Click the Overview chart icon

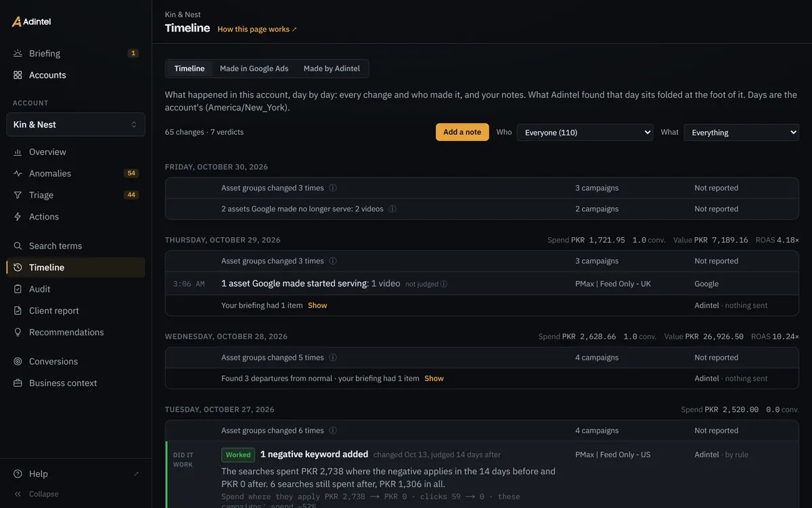[18, 152]
